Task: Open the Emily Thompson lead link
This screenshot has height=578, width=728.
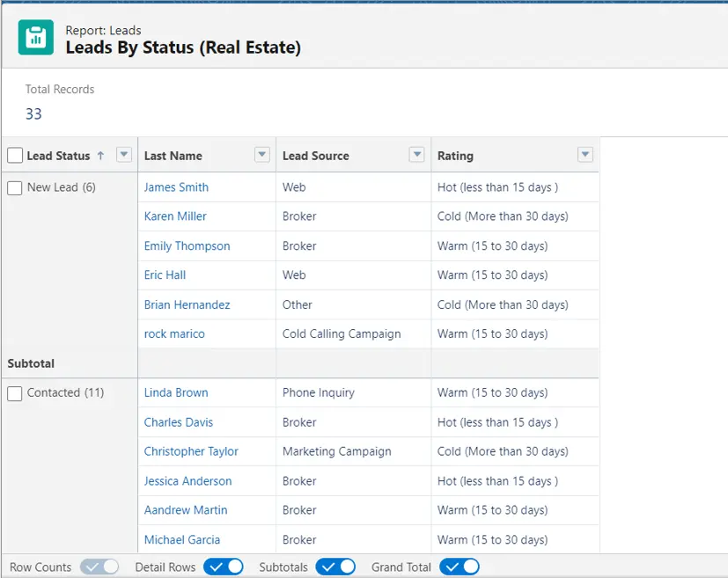Action: click(188, 245)
